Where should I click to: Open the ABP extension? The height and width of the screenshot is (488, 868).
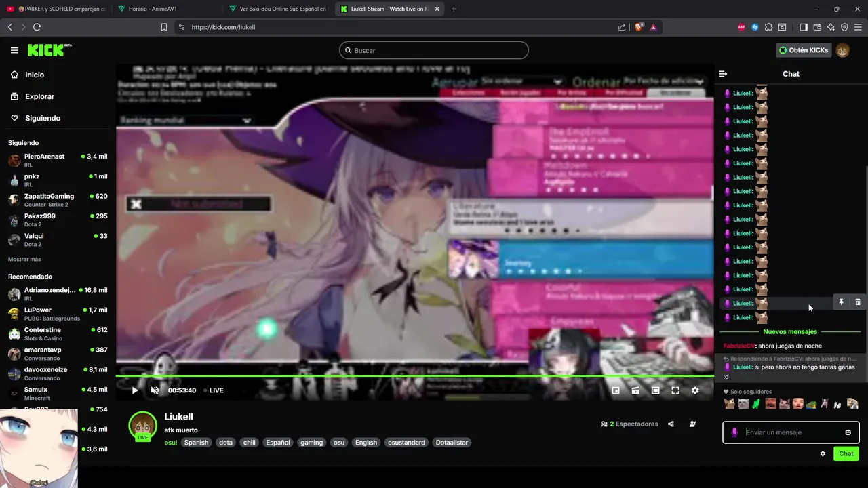[741, 27]
